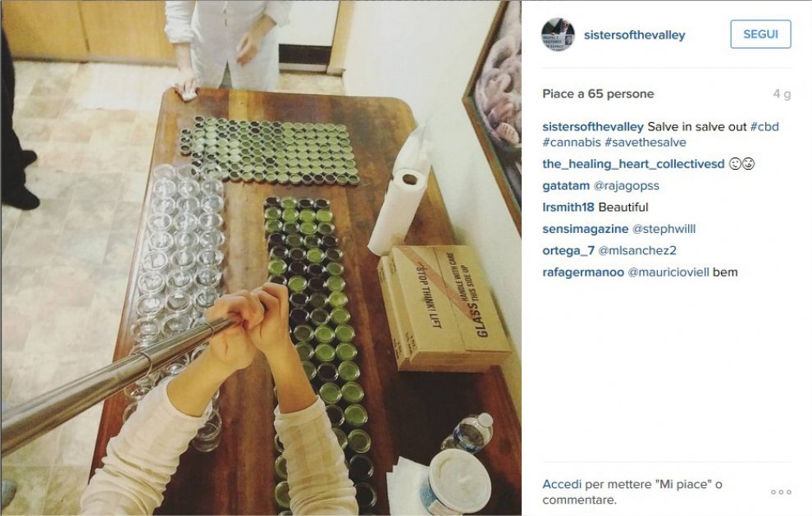Open the @mauricioviell mention

(668, 272)
